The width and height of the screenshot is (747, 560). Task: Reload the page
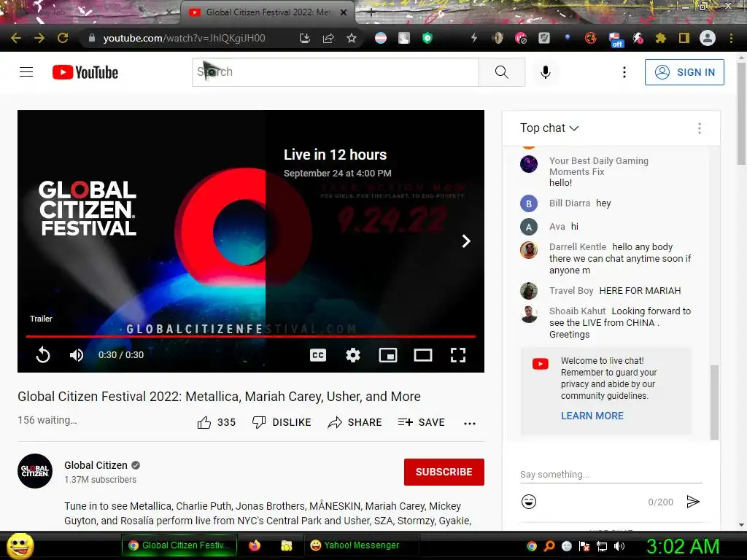click(x=63, y=38)
